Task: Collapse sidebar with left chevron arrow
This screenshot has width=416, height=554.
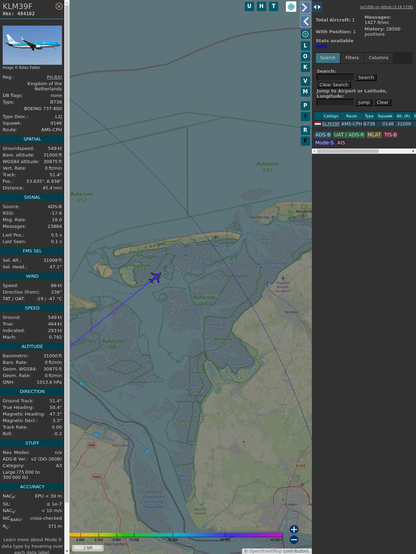Action: pyautogui.click(x=305, y=22)
